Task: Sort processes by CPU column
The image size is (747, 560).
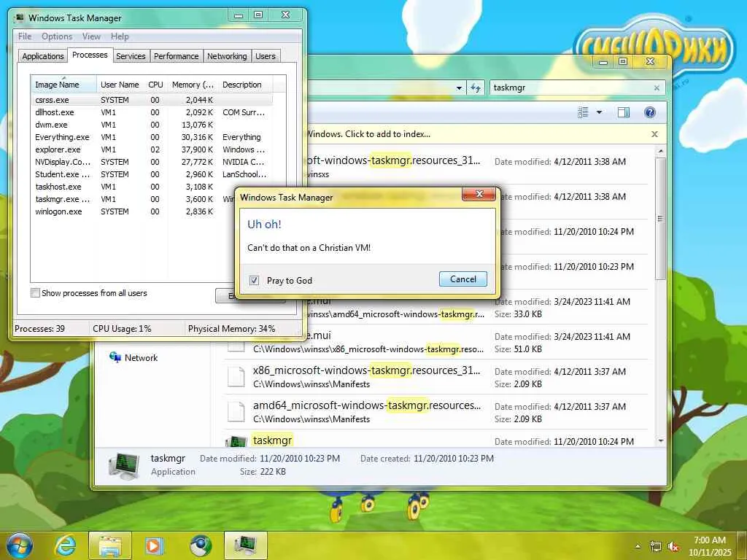Action: 156,85
